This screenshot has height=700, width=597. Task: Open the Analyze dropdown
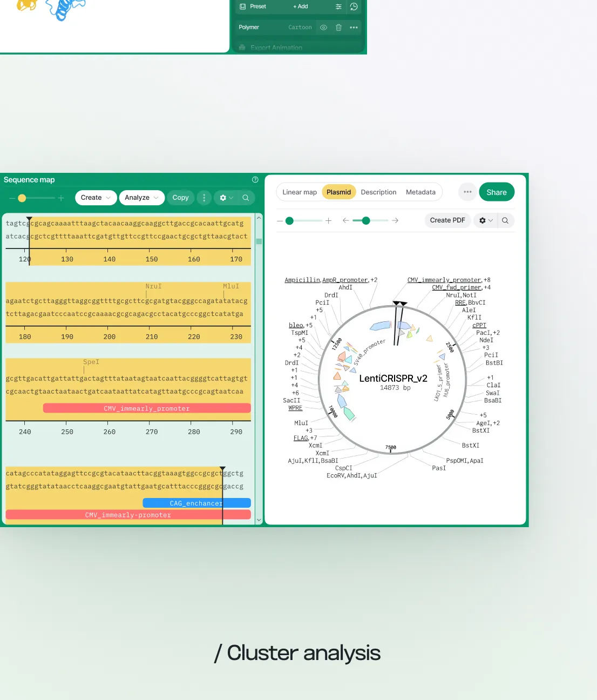(x=142, y=198)
